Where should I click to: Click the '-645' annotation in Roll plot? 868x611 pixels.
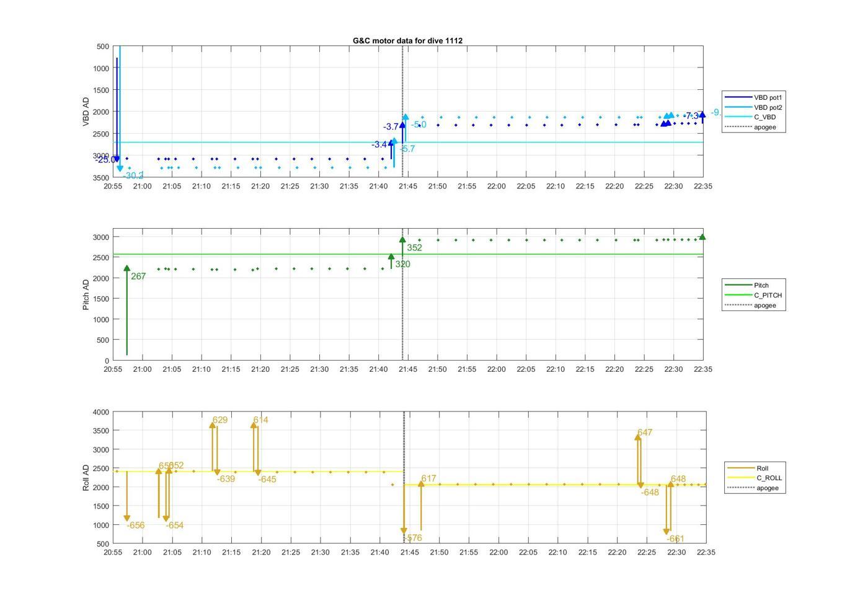click(x=267, y=480)
